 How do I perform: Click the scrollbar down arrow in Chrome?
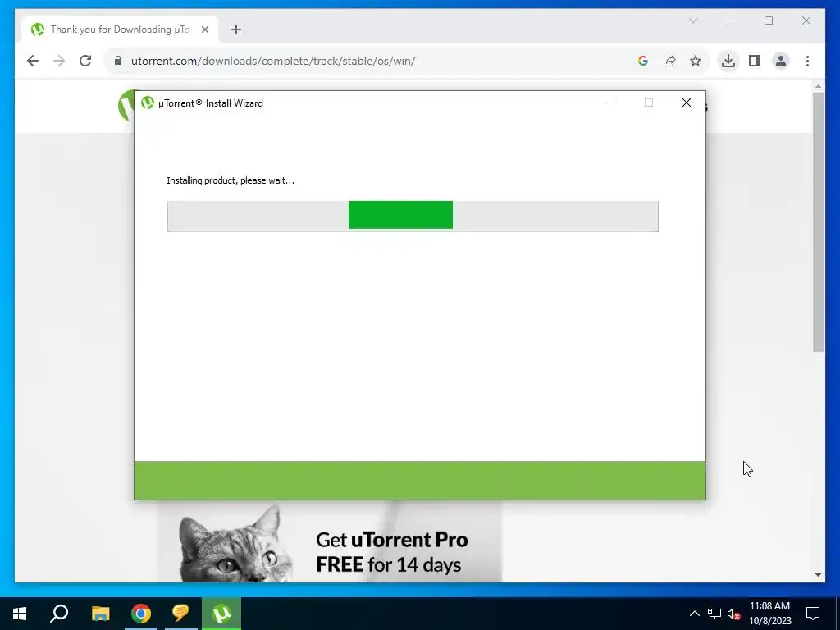[818, 575]
